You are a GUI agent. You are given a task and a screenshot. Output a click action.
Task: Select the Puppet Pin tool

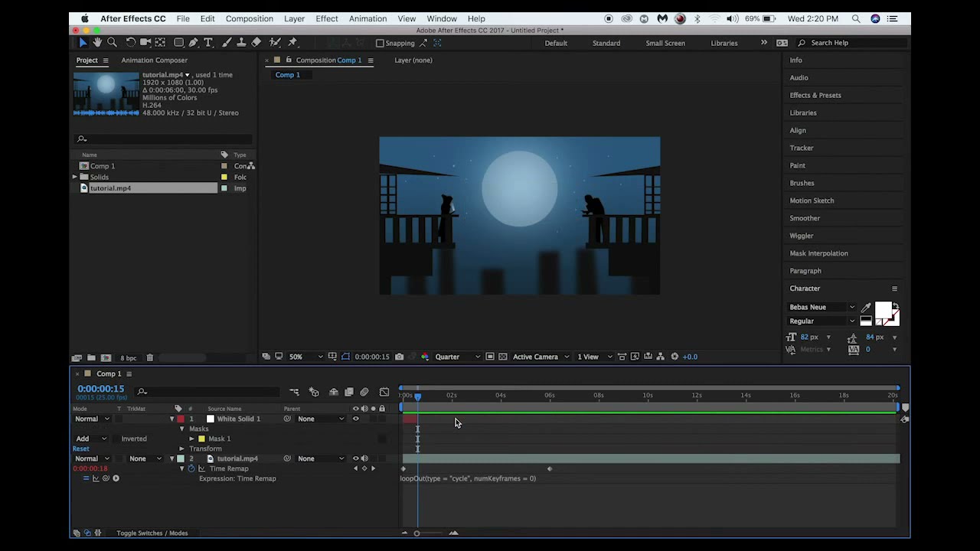click(292, 43)
